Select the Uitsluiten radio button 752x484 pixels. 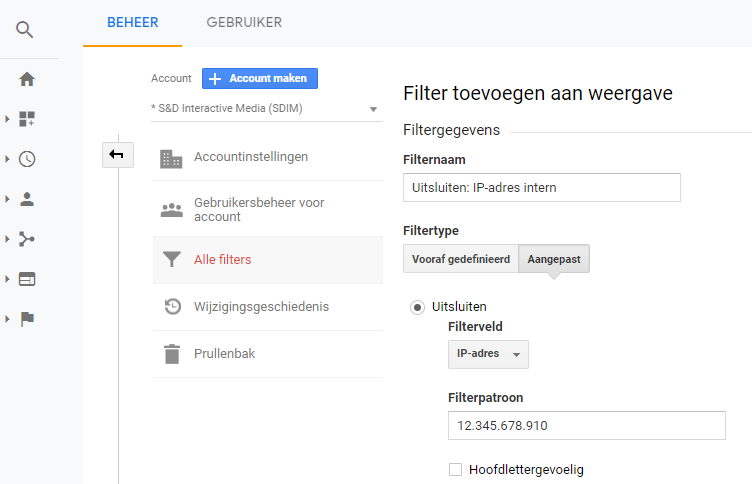point(417,307)
